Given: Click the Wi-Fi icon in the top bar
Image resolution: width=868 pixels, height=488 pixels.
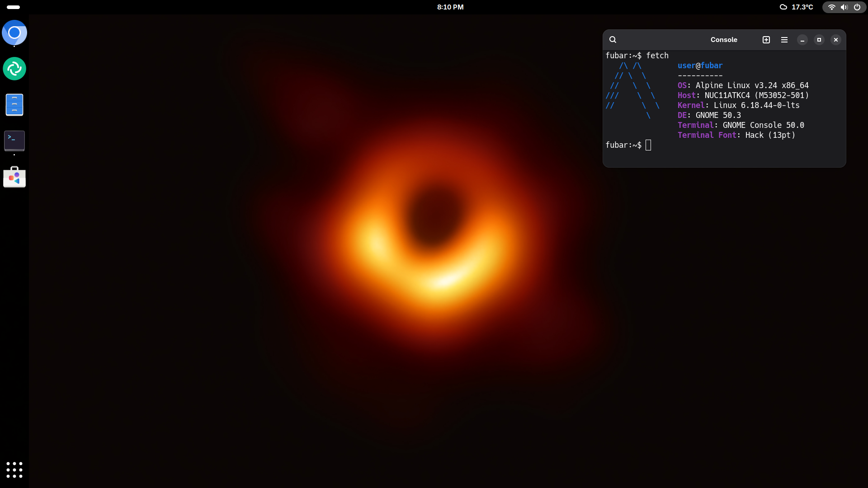Looking at the screenshot, I should tap(831, 7).
